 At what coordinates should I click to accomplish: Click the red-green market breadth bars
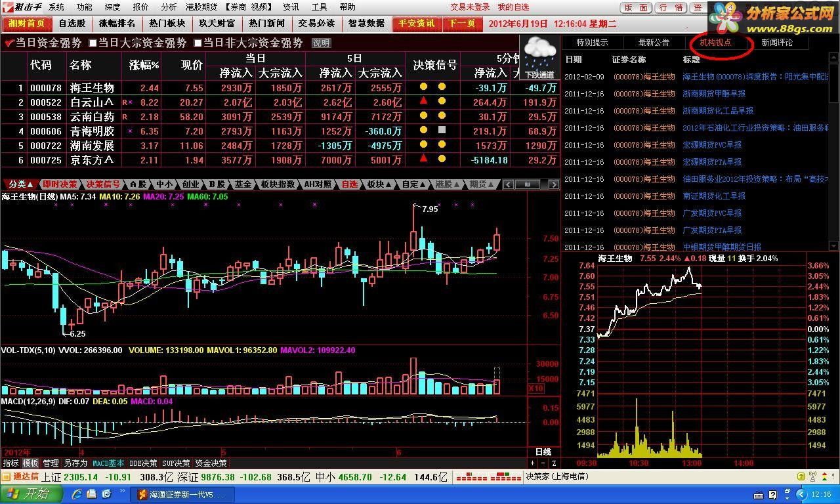click(x=488, y=477)
